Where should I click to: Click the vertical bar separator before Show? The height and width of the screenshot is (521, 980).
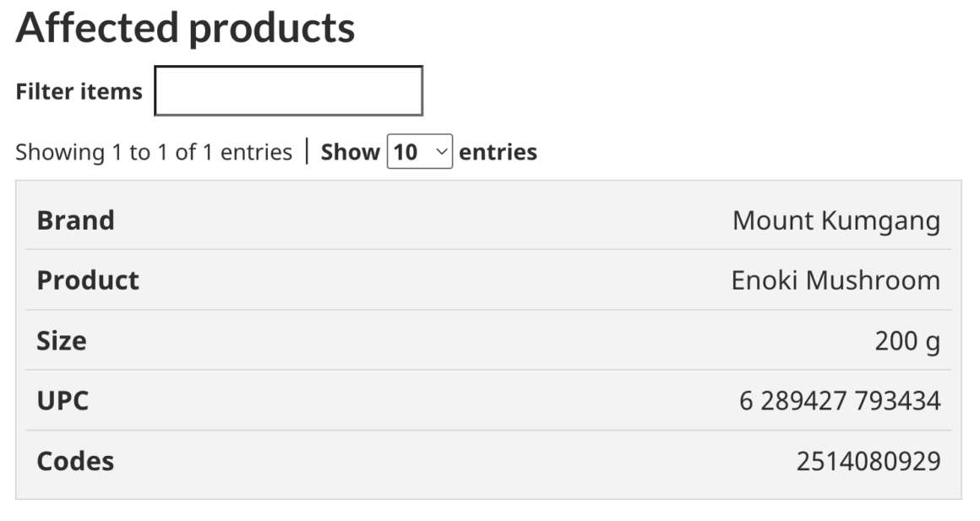tap(307, 152)
